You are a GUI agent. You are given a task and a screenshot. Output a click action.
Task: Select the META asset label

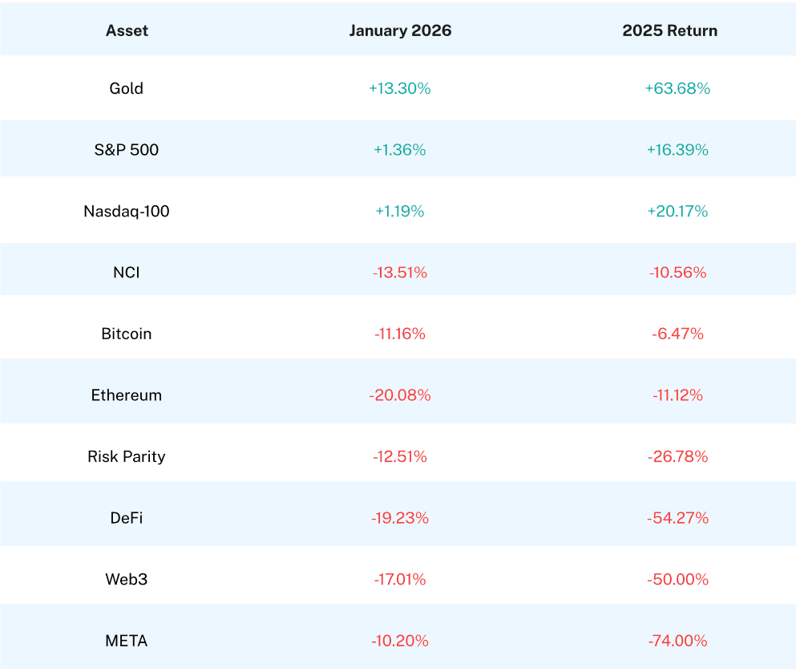click(x=127, y=642)
